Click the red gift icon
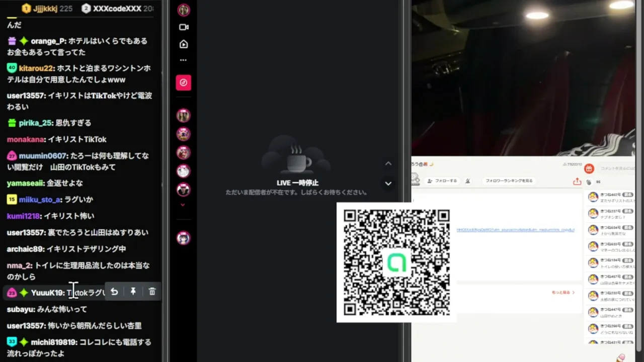644x362 pixels. click(589, 168)
